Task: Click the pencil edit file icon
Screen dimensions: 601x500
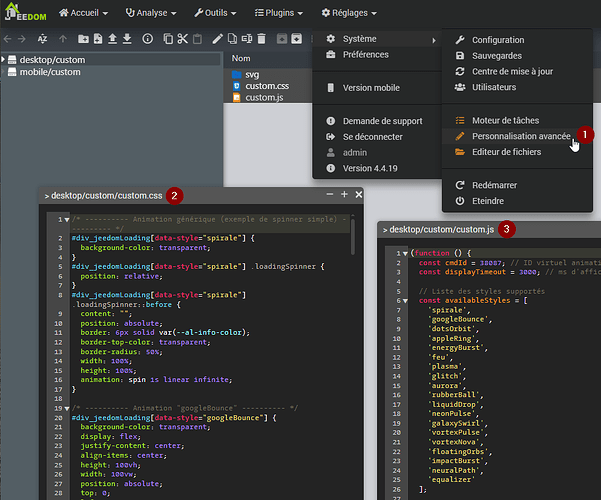Action: [x=218, y=39]
